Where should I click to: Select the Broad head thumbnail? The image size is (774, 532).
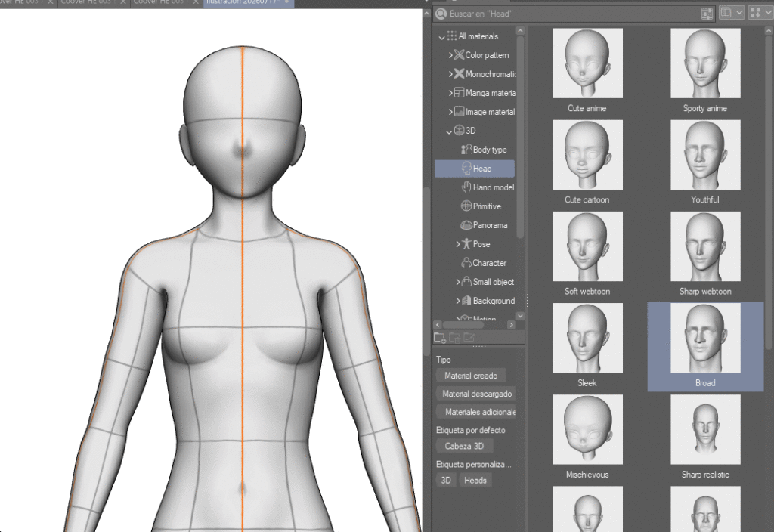pyautogui.click(x=705, y=338)
